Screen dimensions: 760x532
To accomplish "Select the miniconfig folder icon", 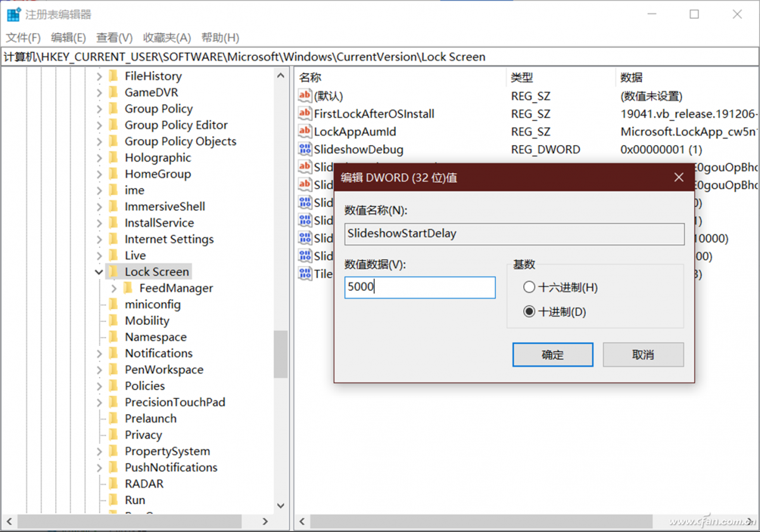I will coord(113,305).
